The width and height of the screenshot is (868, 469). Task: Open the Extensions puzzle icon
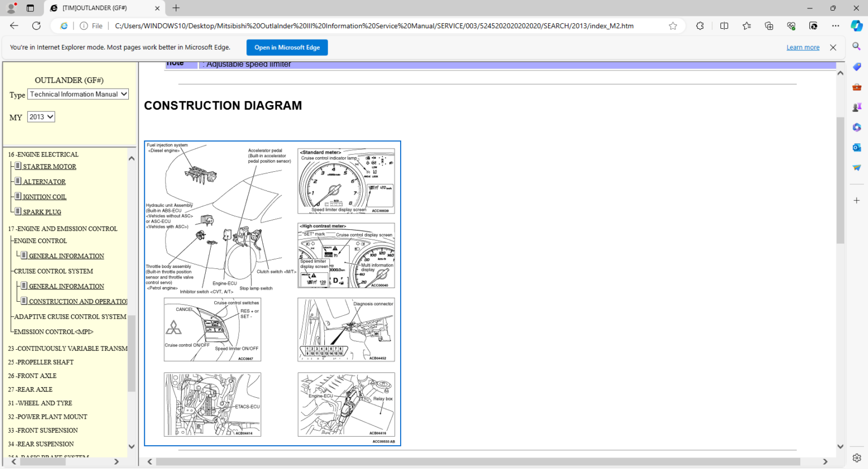700,26
